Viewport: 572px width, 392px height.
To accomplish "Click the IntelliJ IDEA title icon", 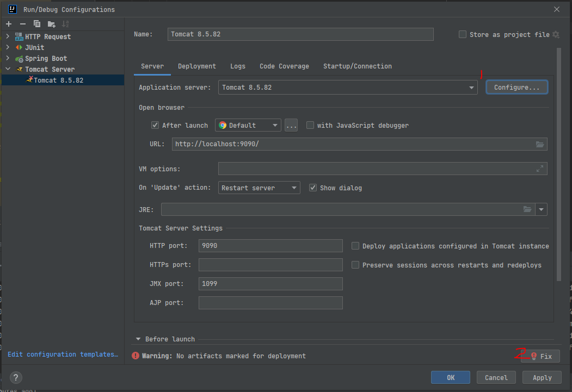I will (12, 9).
